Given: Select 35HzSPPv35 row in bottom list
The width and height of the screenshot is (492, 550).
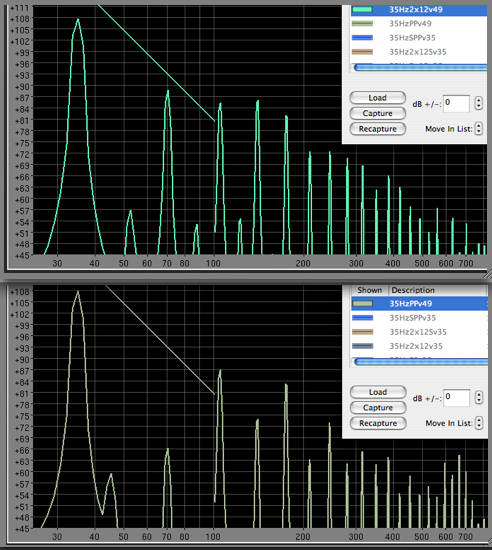Looking at the screenshot, I should [x=419, y=318].
